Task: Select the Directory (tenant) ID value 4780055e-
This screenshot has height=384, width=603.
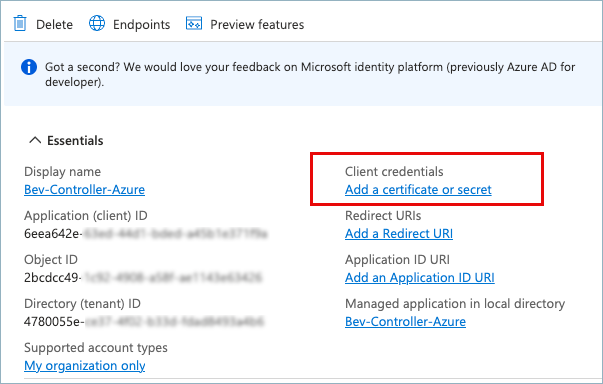Action: click(x=54, y=321)
